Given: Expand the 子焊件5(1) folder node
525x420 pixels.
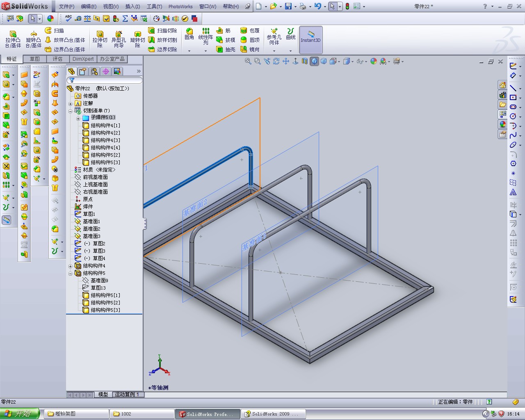Looking at the screenshot, I should coord(78,118).
